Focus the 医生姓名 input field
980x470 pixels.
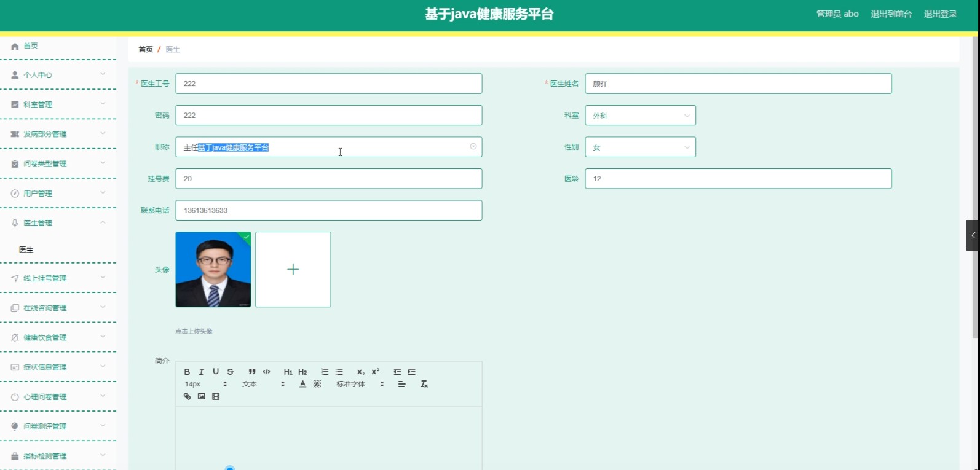tap(738, 84)
